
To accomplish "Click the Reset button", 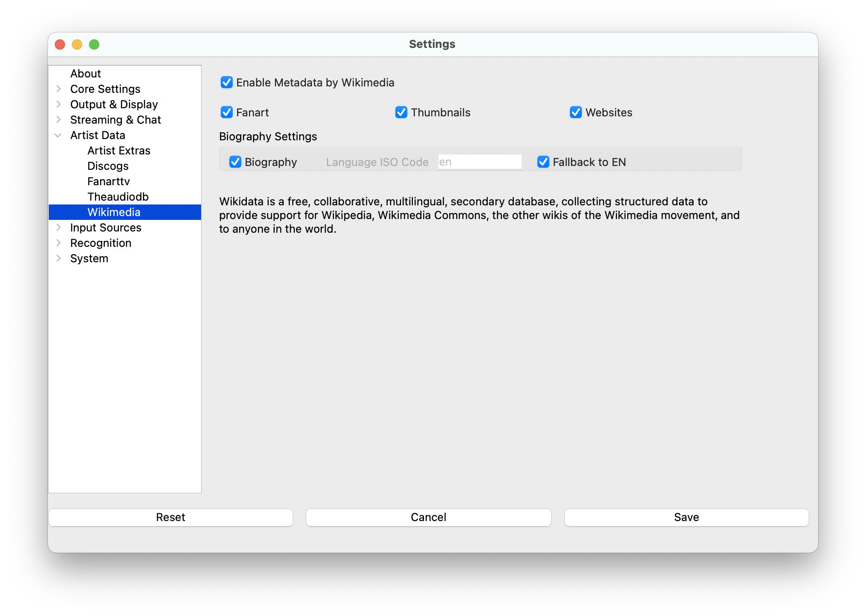I will pos(171,517).
